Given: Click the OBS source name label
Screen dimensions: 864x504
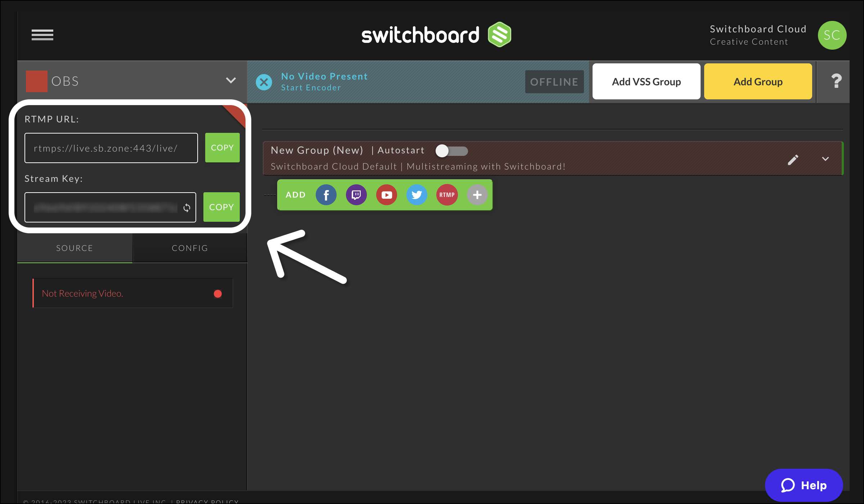Looking at the screenshot, I should pyautogui.click(x=65, y=81).
